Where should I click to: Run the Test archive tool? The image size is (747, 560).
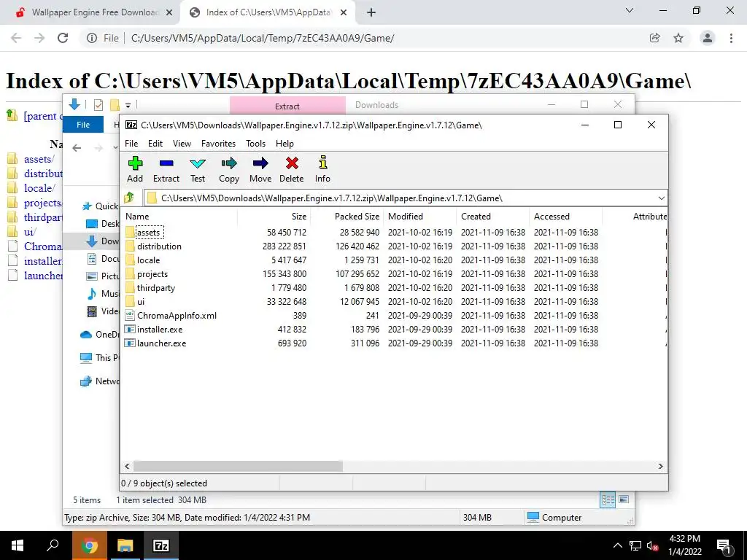pyautogui.click(x=198, y=169)
